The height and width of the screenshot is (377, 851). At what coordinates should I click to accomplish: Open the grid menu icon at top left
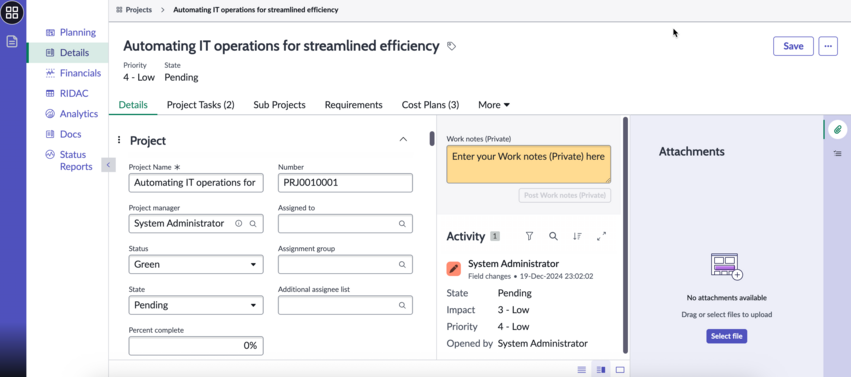point(12,12)
